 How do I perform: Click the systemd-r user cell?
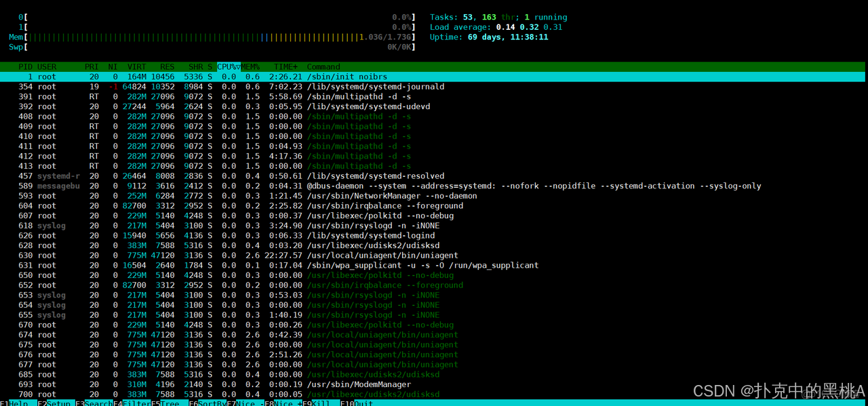(x=58, y=176)
